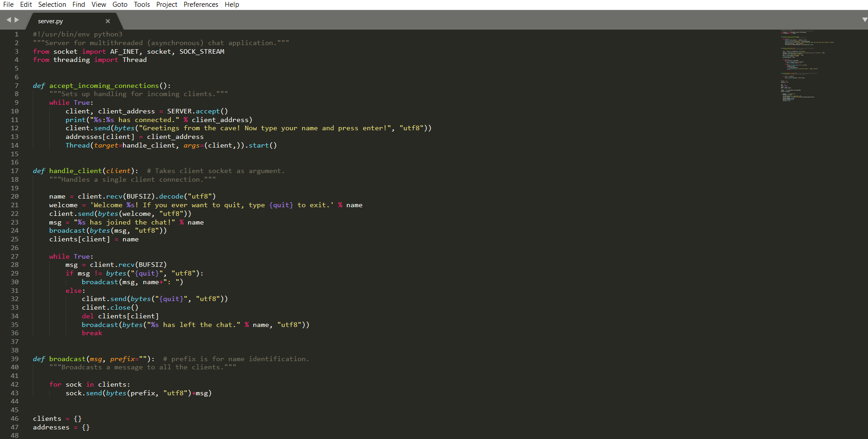The image size is (868, 439).
Task: Open the Selection menu
Action: [52, 4]
